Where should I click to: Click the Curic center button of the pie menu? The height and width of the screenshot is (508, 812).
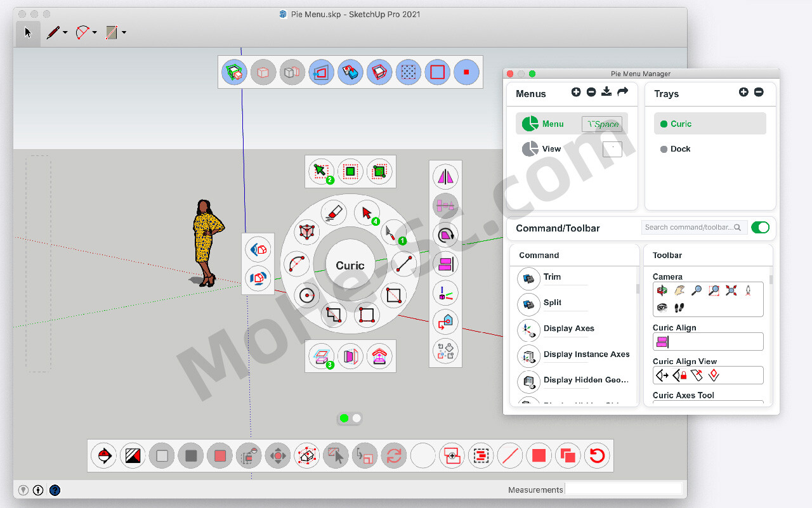click(x=350, y=266)
